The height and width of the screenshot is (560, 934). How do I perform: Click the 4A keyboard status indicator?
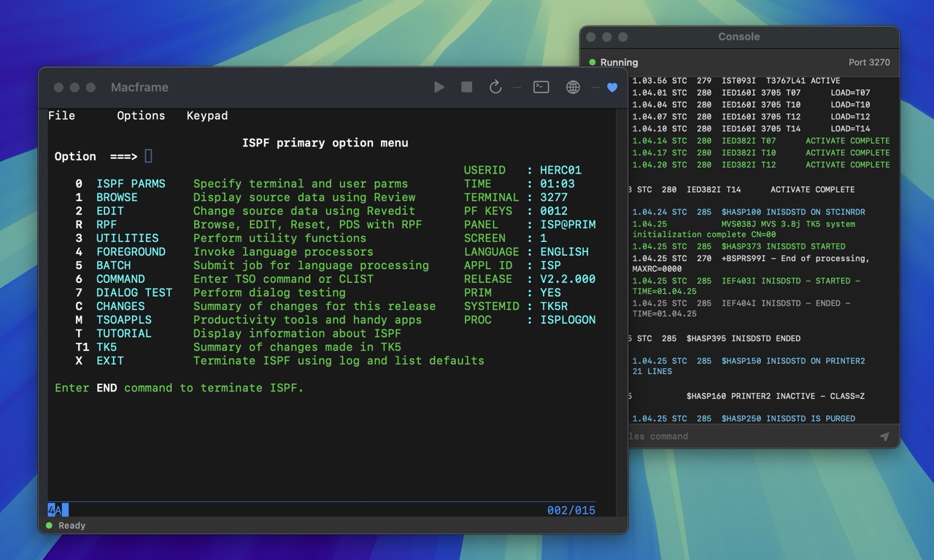[x=56, y=510]
